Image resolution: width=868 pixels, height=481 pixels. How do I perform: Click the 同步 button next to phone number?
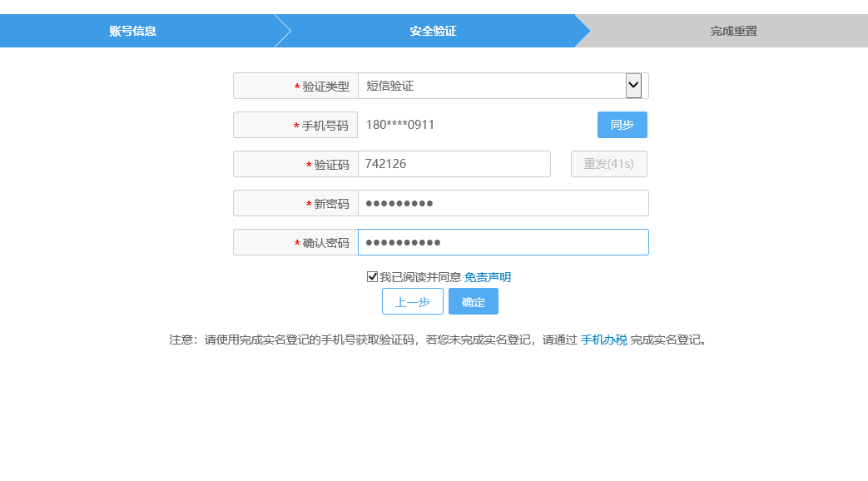click(x=622, y=125)
